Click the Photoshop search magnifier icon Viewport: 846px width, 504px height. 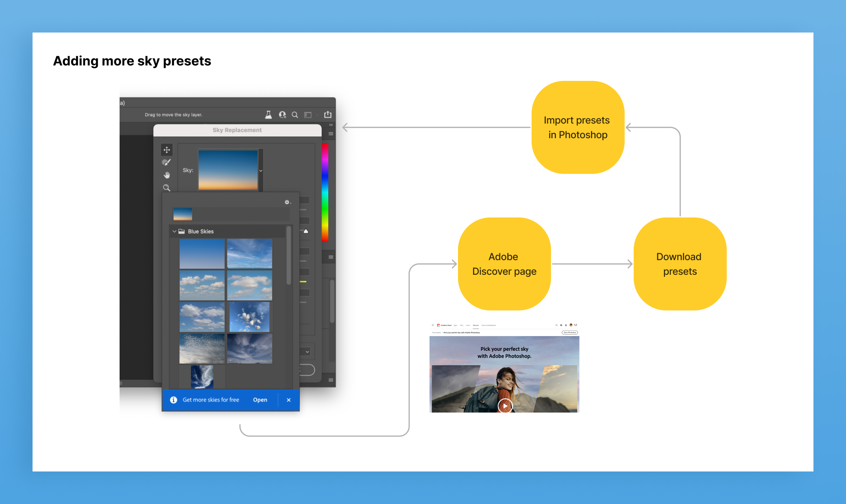point(295,115)
